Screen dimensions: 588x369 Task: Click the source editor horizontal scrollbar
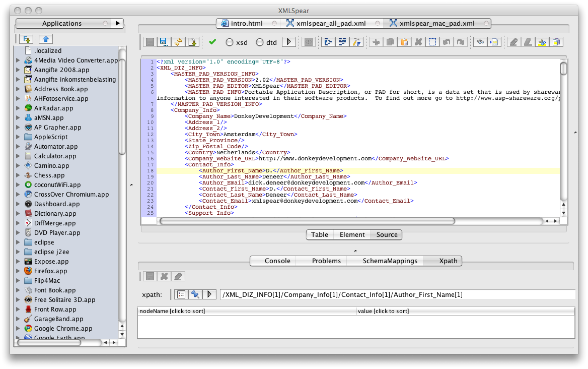307,221
